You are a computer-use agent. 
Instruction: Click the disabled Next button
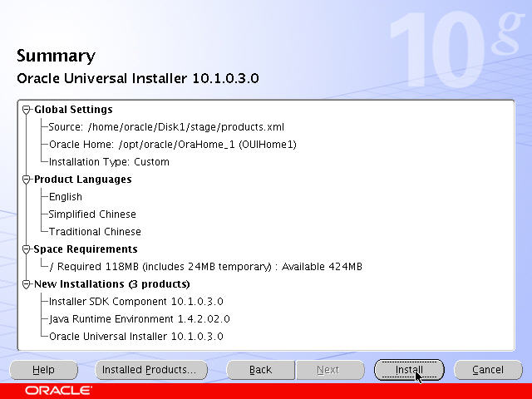click(330, 370)
